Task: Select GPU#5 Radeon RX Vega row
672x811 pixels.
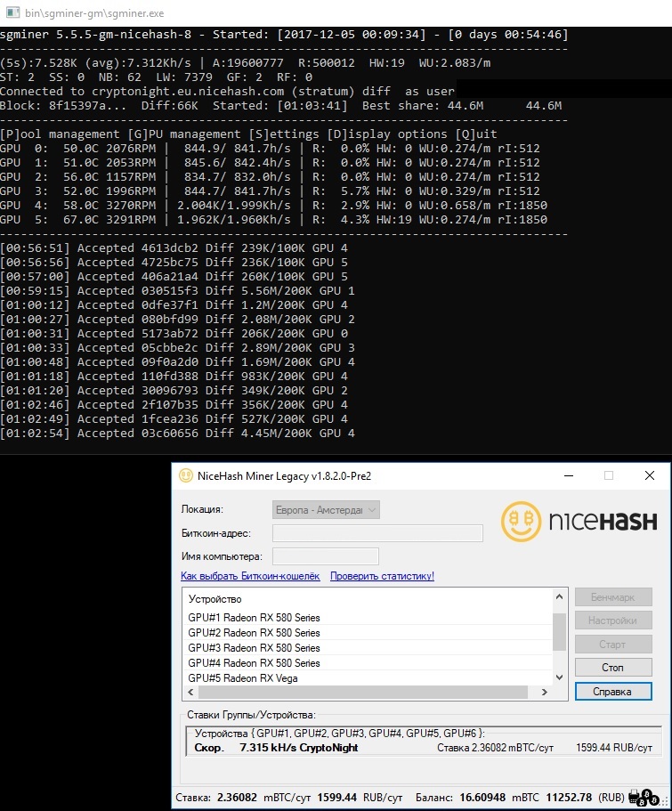Action: click(x=368, y=678)
